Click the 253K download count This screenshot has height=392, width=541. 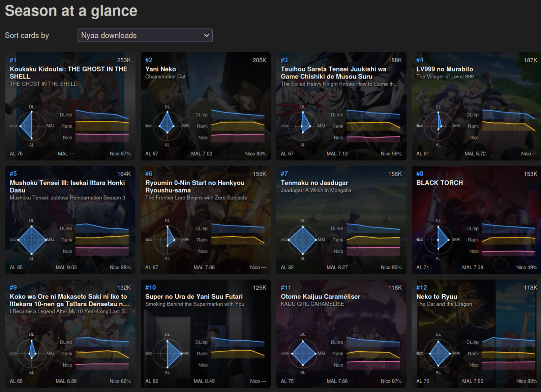coord(124,60)
